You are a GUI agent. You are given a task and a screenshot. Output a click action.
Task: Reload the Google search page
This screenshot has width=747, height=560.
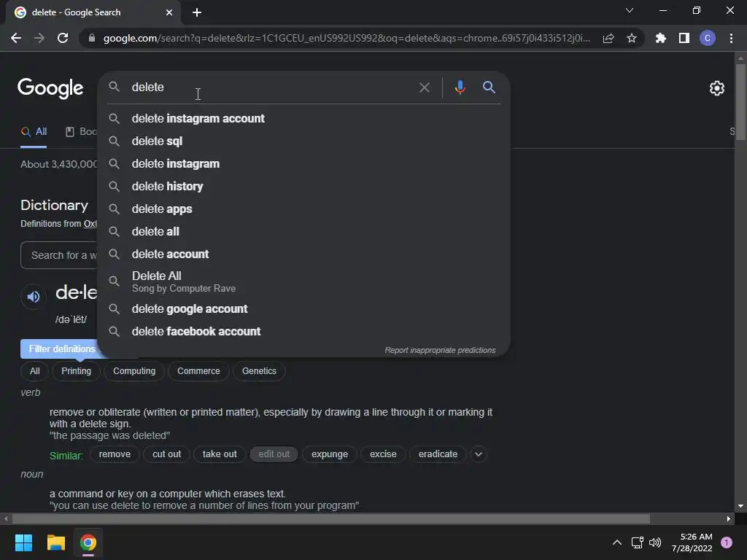pyautogui.click(x=63, y=38)
